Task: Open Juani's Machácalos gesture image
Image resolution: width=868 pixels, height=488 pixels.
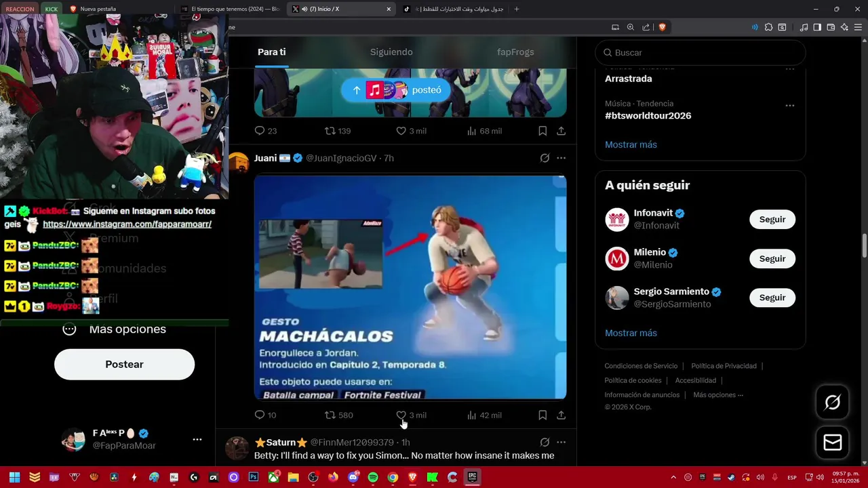Action: click(410, 287)
